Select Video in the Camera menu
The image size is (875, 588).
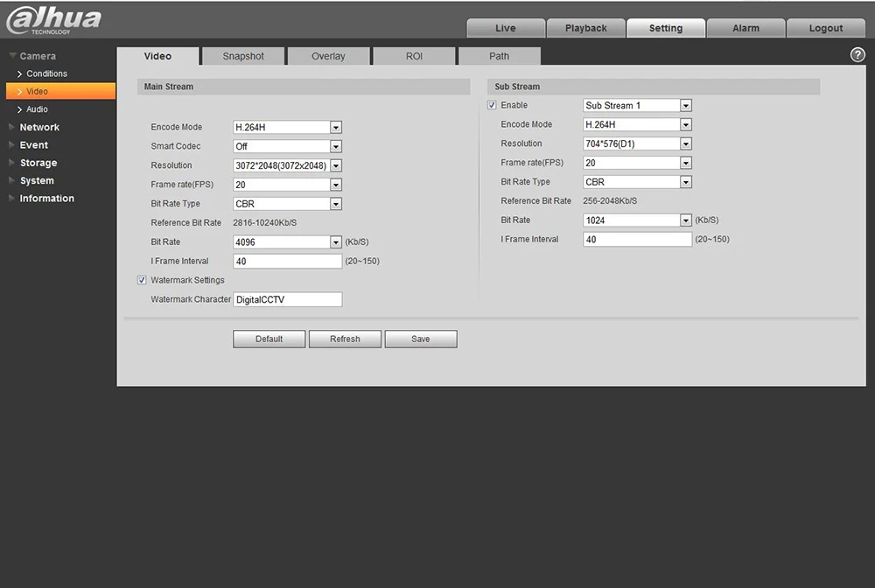61,91
